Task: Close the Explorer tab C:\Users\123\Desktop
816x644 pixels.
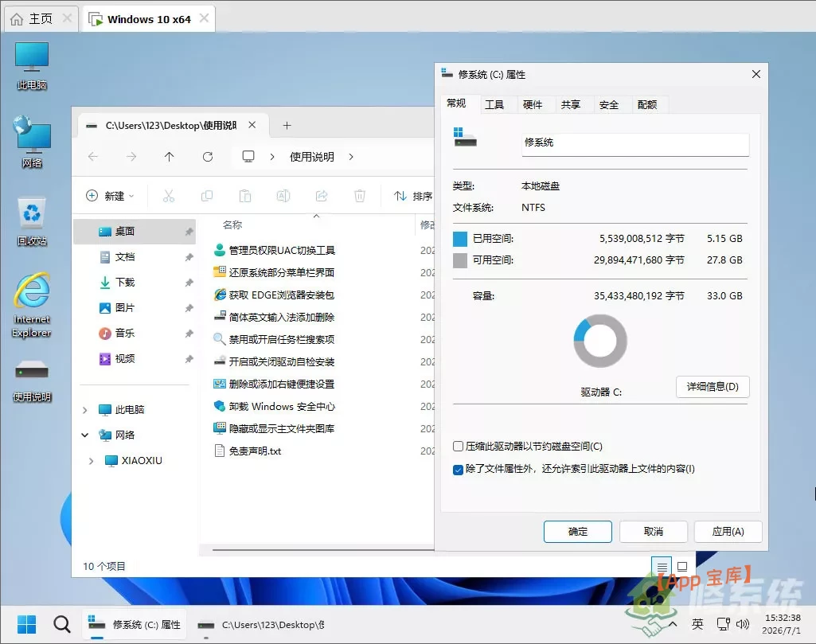Action: point(252,125)
